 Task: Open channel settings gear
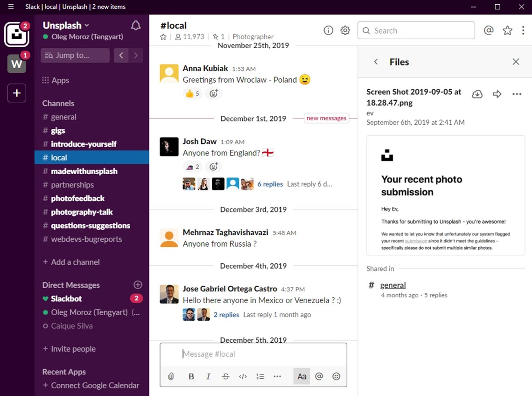345,30
